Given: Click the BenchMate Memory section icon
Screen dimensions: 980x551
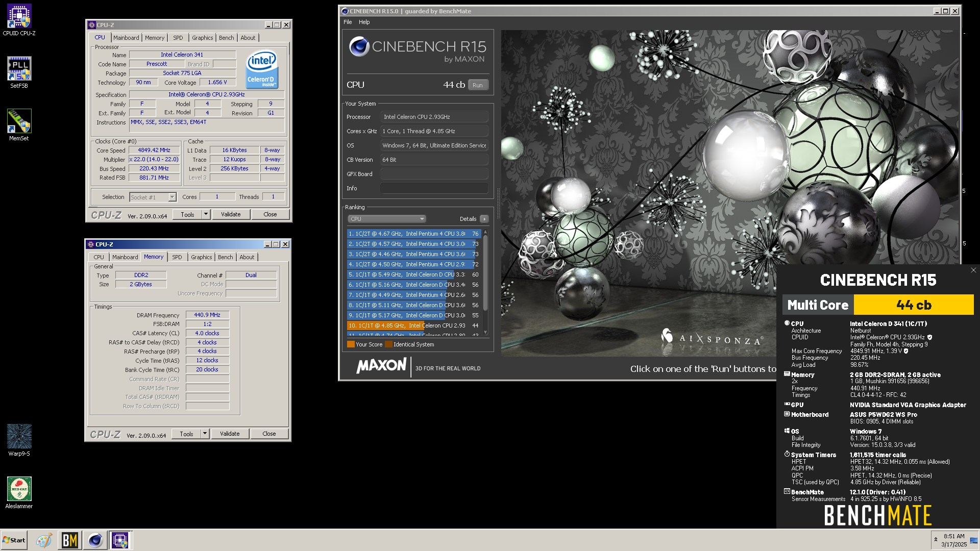Looking at the screenshot, I should point(787,374).
